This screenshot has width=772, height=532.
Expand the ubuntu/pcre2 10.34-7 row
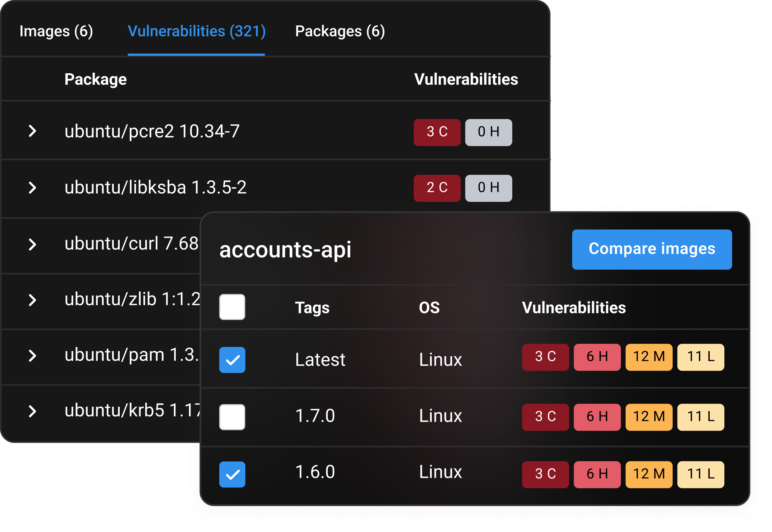(x=32, y=131)
